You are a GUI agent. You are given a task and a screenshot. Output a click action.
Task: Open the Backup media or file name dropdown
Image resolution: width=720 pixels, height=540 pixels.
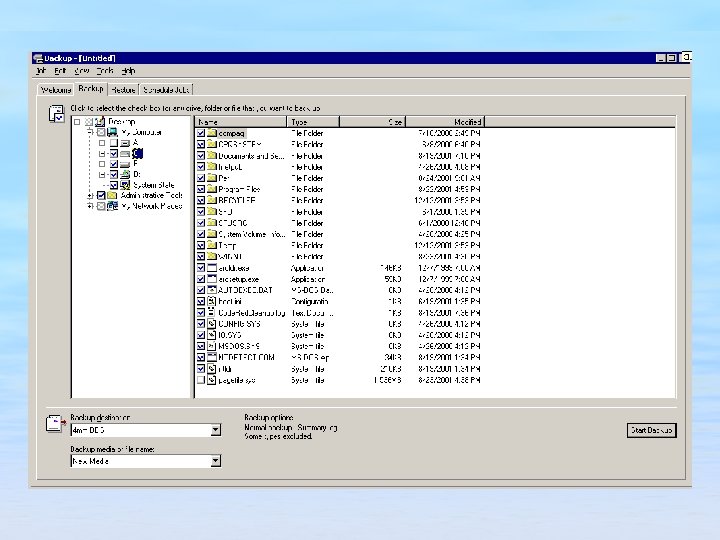[215, 462]
